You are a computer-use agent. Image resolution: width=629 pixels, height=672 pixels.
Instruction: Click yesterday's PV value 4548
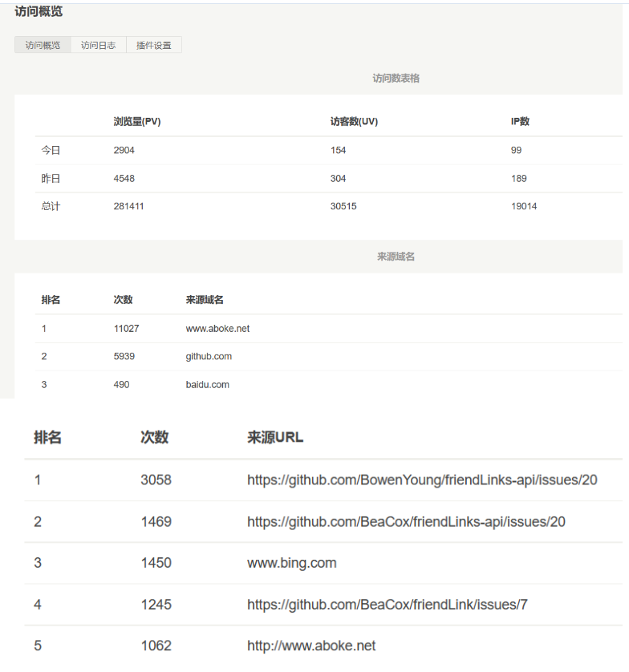tap(124, 178)
